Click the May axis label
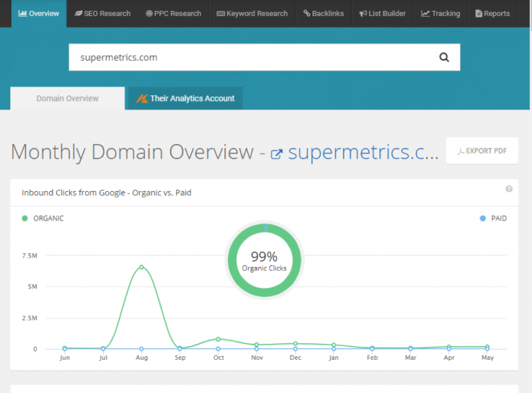 [488, 358]
